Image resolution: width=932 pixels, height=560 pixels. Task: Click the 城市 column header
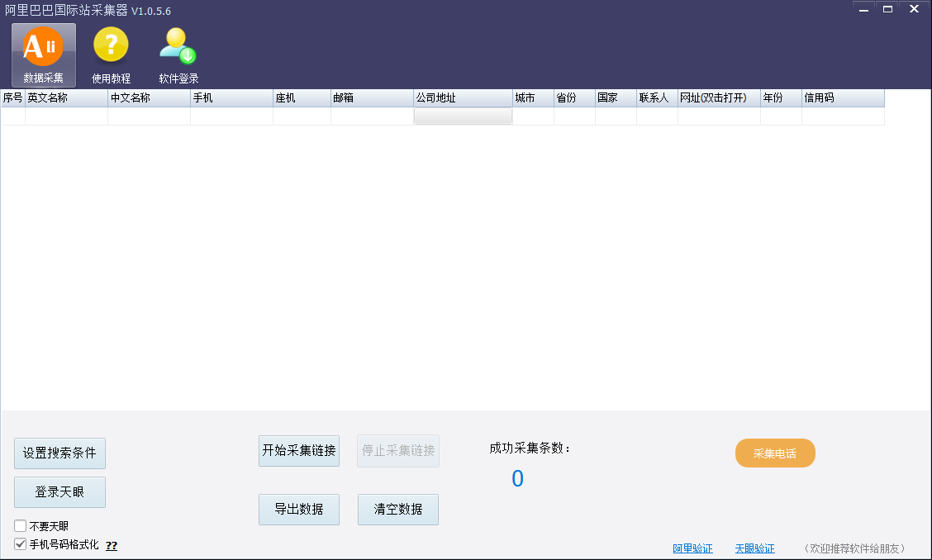click(x=533, y=98)
